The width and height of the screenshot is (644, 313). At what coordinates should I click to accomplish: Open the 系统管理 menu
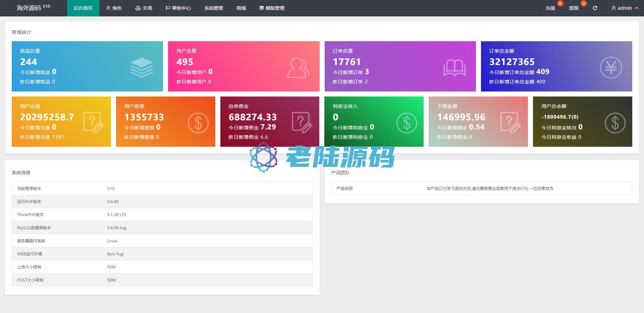point(214,8)
